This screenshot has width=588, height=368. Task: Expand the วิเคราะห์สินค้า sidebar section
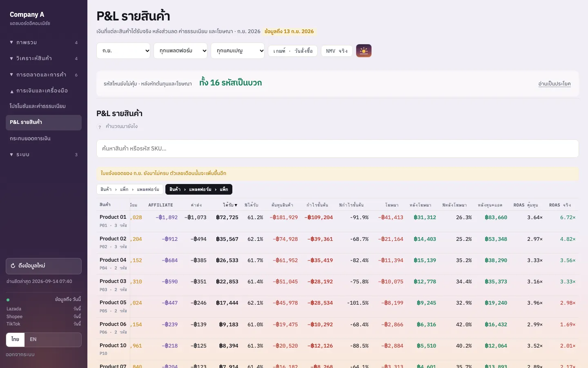pyautogui.click(x=44, y=58)
